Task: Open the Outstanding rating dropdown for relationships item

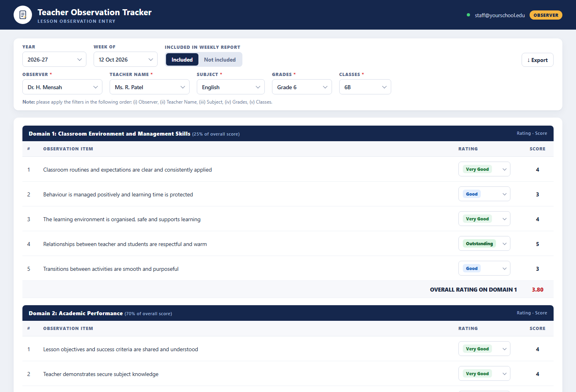Action: pos(484,244)
